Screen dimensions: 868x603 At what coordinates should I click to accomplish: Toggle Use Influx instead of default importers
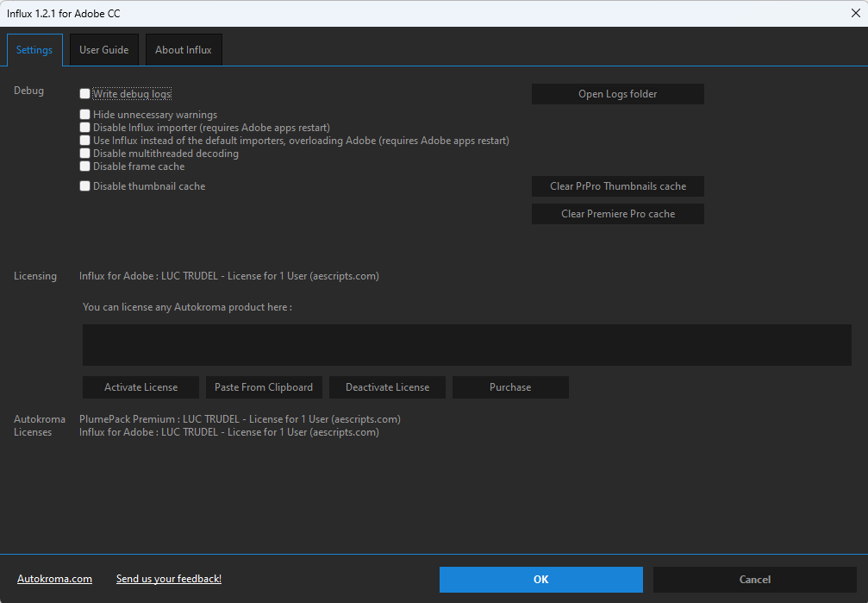[84, 141]
